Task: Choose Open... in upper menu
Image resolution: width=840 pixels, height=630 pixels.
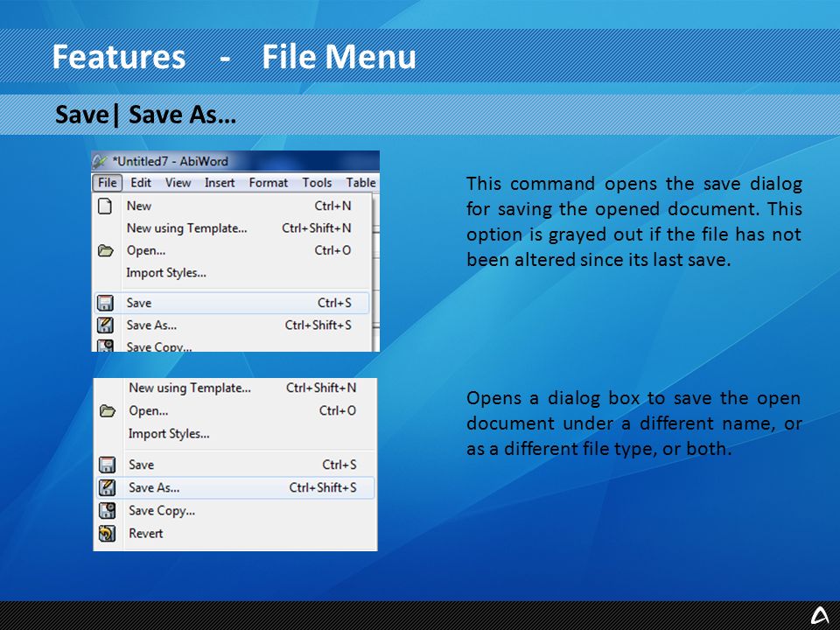Action: coord(232,250)
